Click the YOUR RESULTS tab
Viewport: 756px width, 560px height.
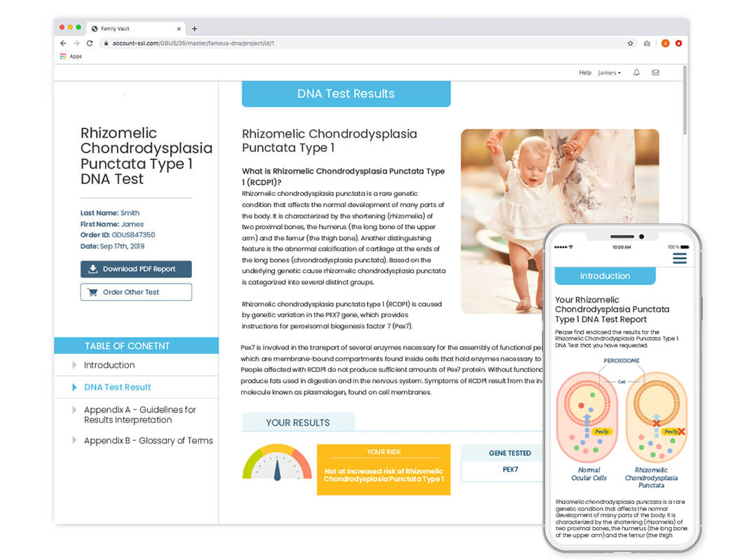tap(298, 422)
